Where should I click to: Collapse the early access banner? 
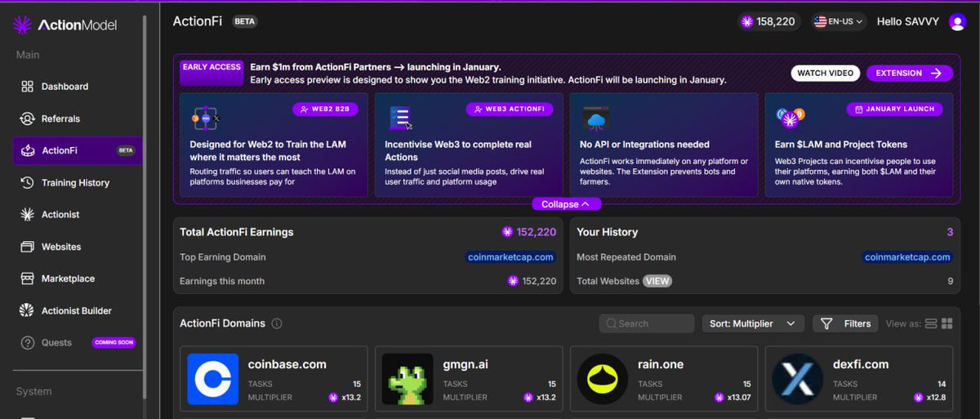click(x=567, y=204)
